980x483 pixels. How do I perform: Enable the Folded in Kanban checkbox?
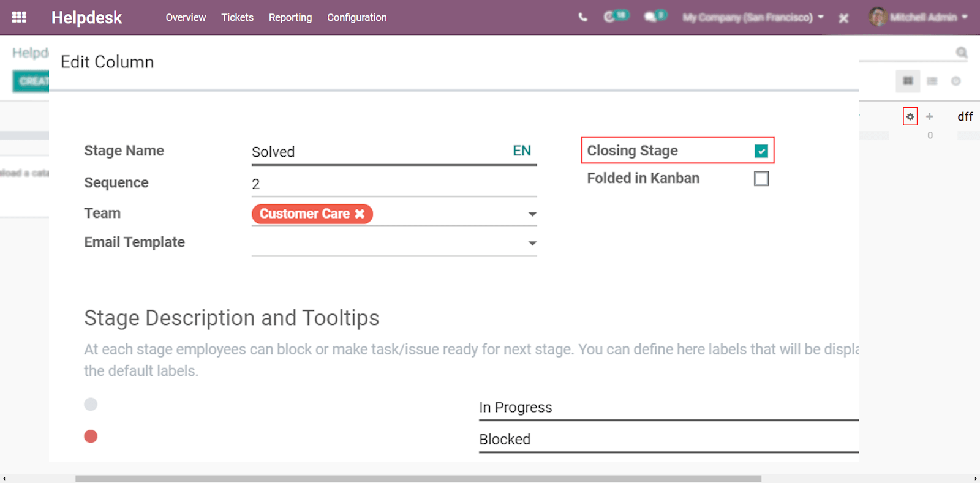[x=761, y=179]
